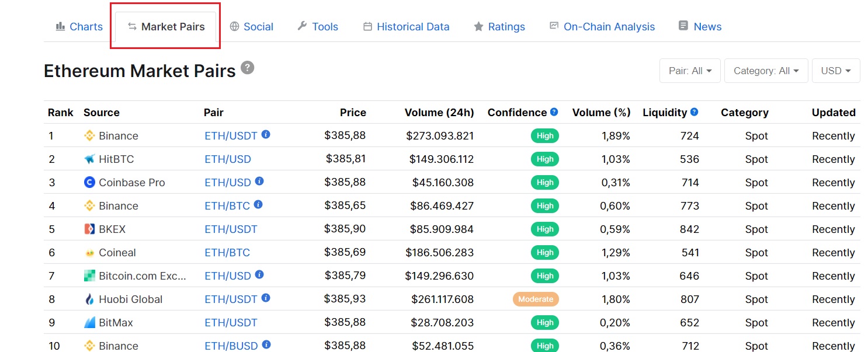Screen dimensions: 868x352
Task: Sort table by Rank column header
Action: click(x=61, y=113)
